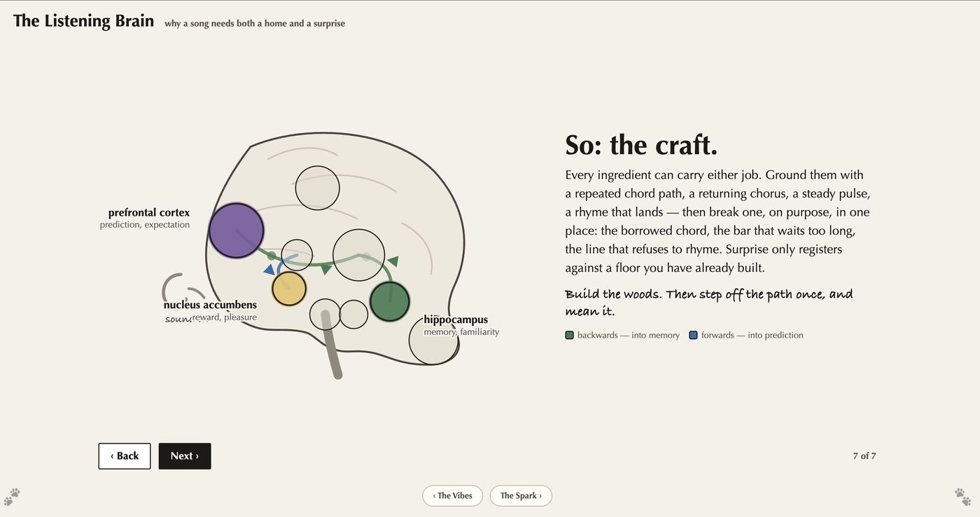The image size is (980, 517).
Task: Click The Listening Brain title
Action: [83, 21]
